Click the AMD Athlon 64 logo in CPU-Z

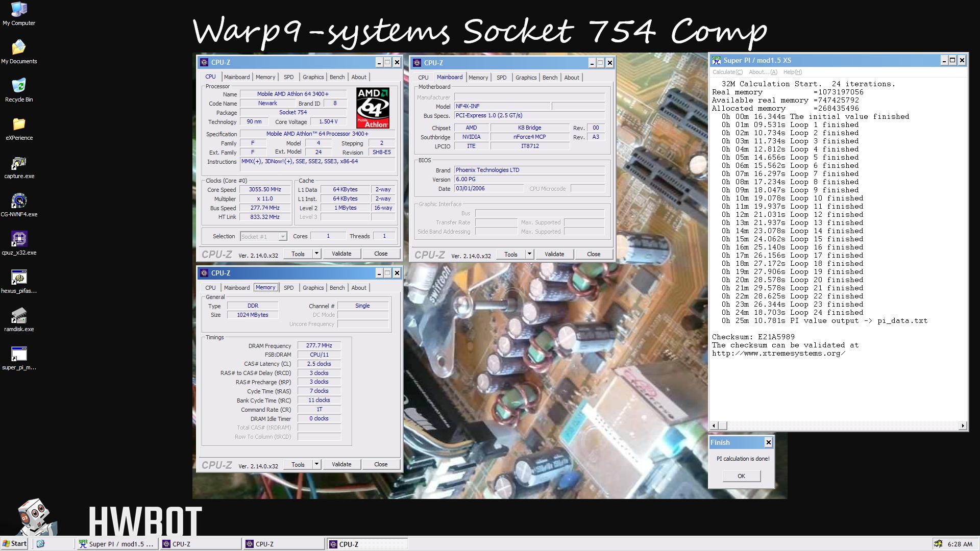click(x=373, y=108)
